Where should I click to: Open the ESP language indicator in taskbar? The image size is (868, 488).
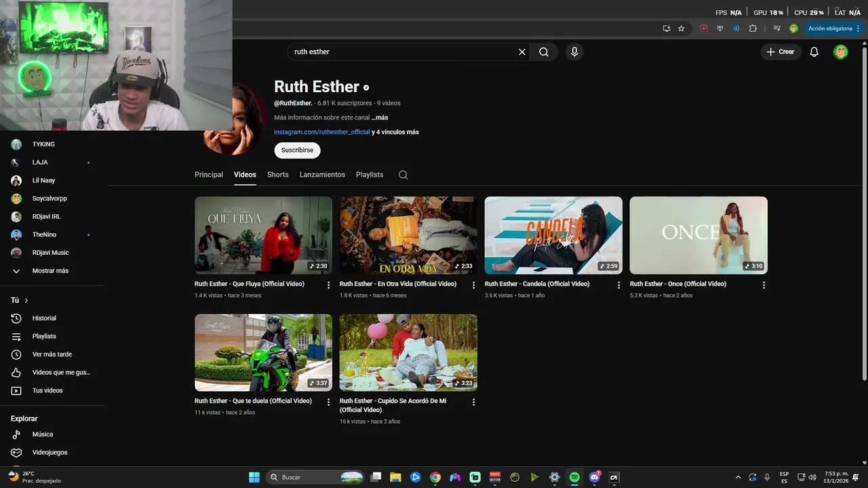click(x=784, y=477)
